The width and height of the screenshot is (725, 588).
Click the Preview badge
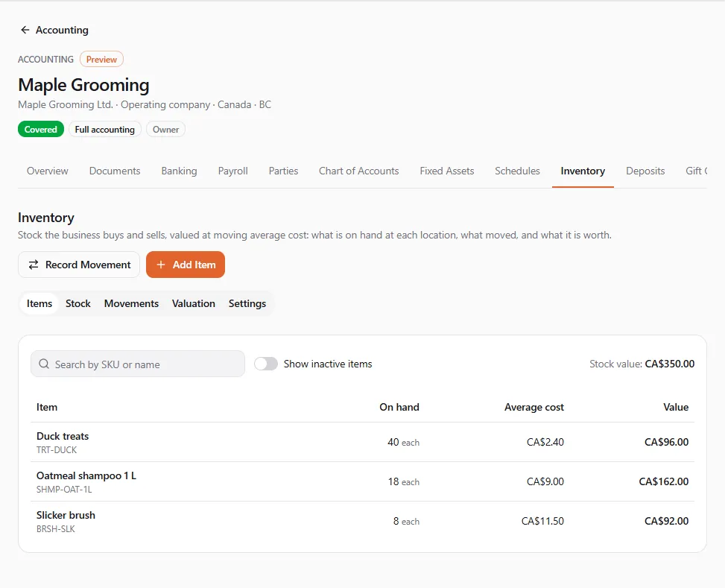(x=102, y=59)
